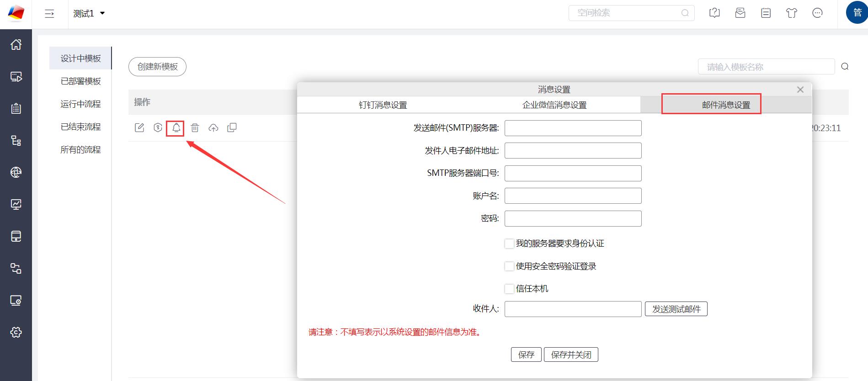Click the copy template icon

point(232,128)
